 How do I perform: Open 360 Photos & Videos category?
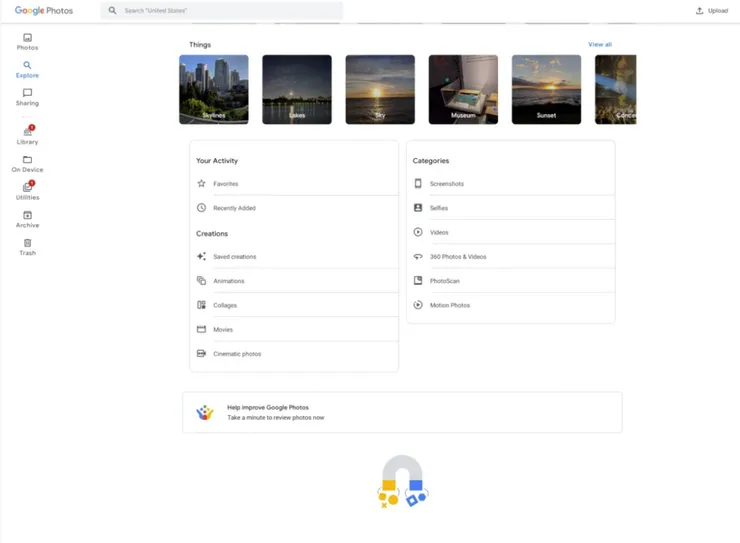point(511,256)
